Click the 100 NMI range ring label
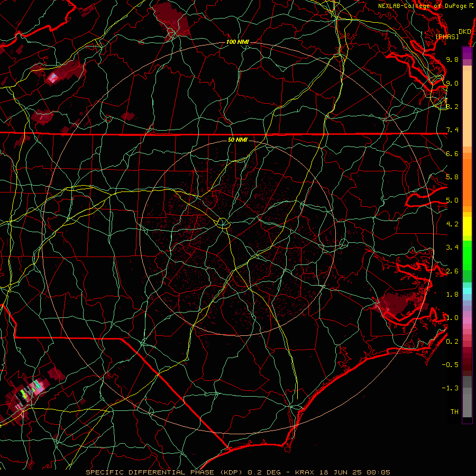The height and width of the screenshot is (476, 476). 237,42
